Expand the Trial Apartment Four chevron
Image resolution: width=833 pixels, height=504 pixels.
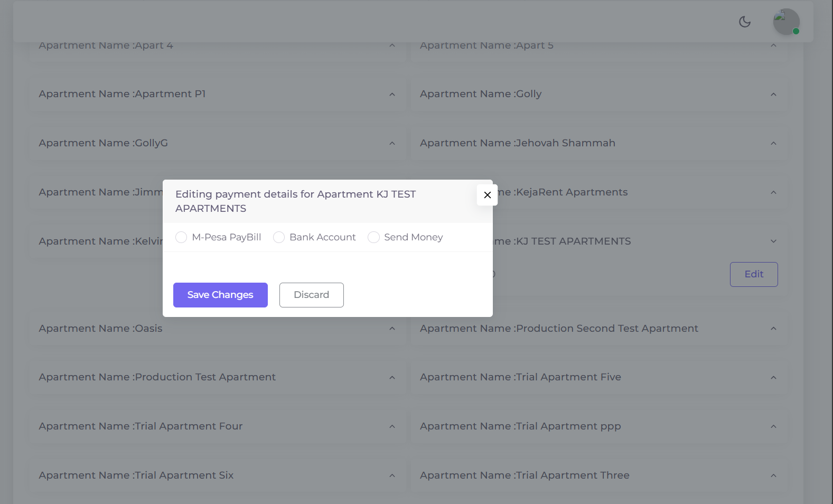(392, 426)
